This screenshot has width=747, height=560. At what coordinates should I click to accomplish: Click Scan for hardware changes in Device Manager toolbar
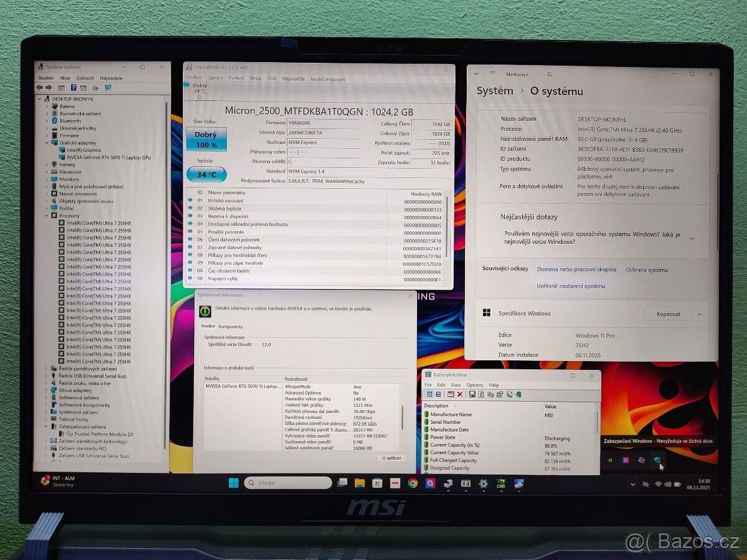pyautogui.click(x=95, y=88)
